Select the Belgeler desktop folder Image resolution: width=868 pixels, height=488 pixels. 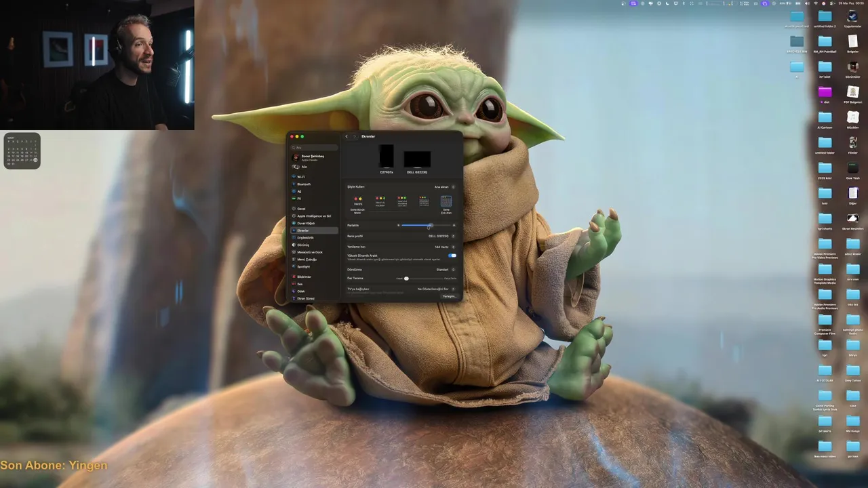coord(853,44)
